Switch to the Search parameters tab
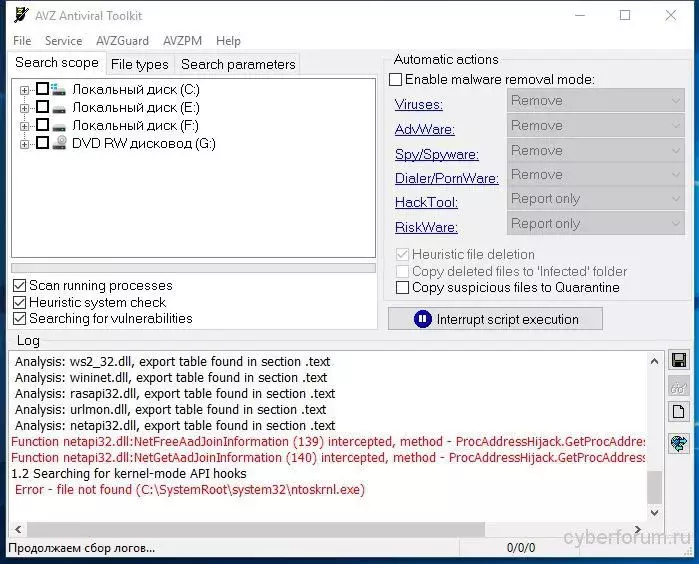699x564 pixels. (x=238, y=64)
